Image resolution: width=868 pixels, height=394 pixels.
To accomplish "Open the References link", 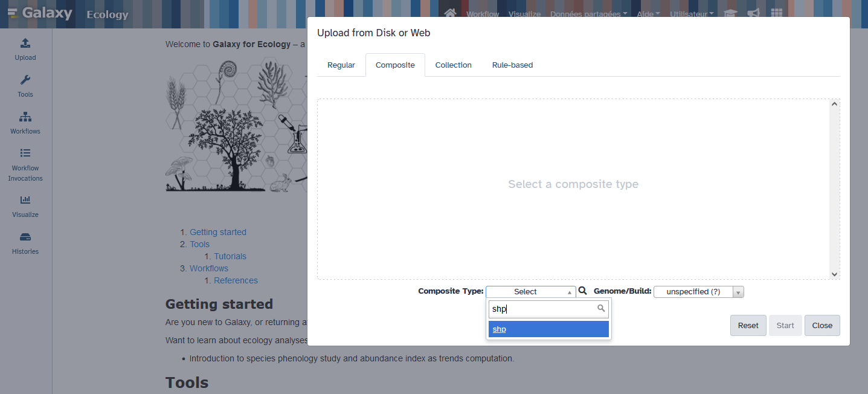I will [x=236, y=280].
